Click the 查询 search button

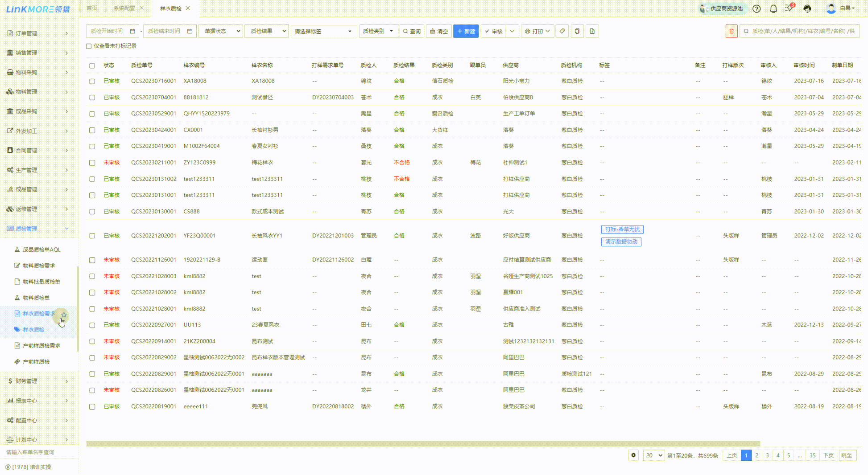click(x=411, y=31)
